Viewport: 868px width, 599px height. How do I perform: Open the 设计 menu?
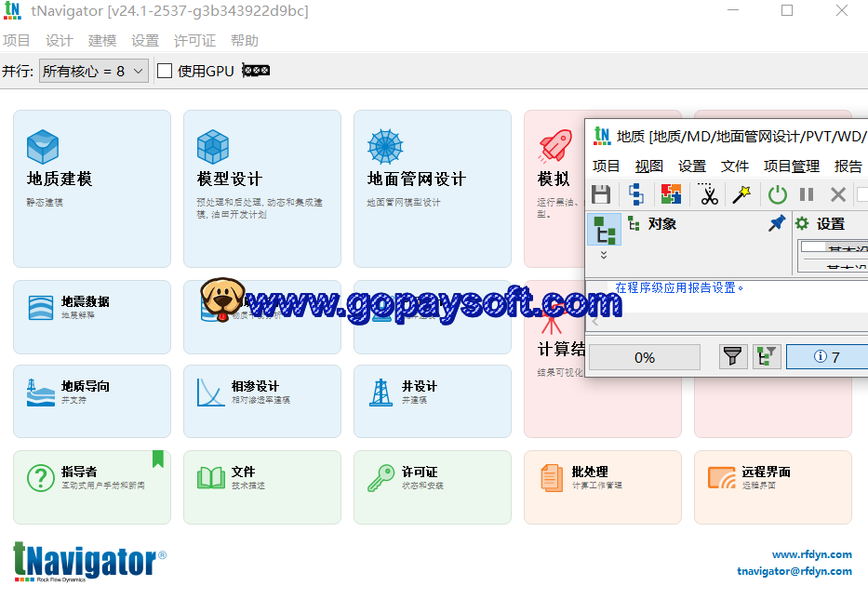tap(60, 40)
